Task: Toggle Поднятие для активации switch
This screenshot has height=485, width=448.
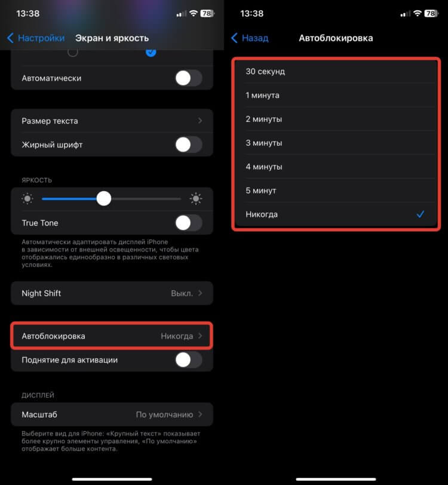Action: (x=189, y=360)
